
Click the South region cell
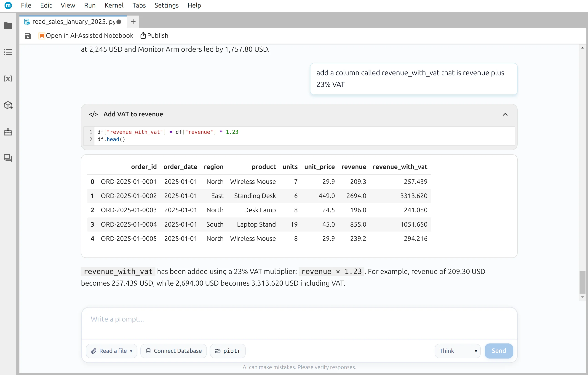(x=215, y=224)
